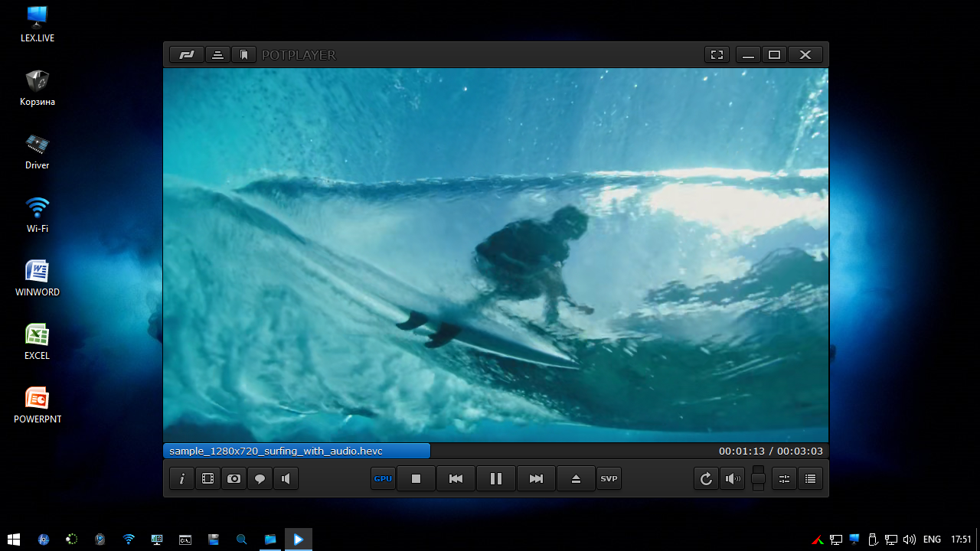This screenshot has height=551, width=980.
Task: Open WINWORD desktop shortcut
Action: pyautogui.click(x=37, y=277)
